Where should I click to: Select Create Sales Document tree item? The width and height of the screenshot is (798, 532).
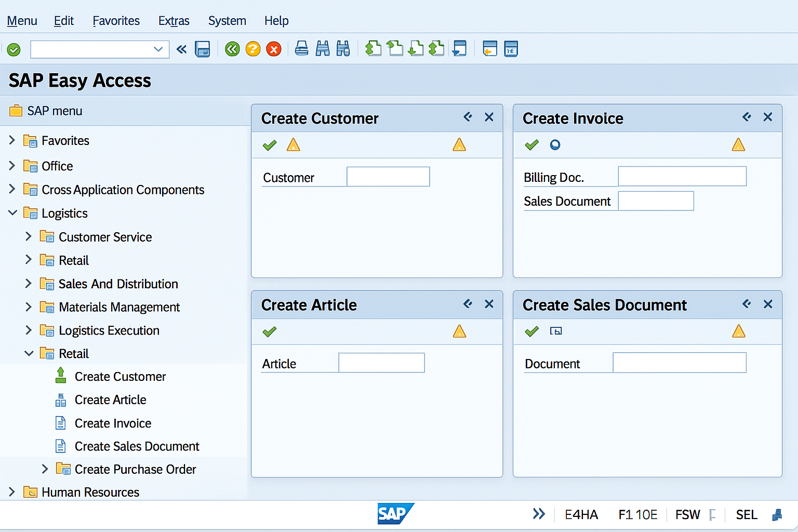point(137,446)
